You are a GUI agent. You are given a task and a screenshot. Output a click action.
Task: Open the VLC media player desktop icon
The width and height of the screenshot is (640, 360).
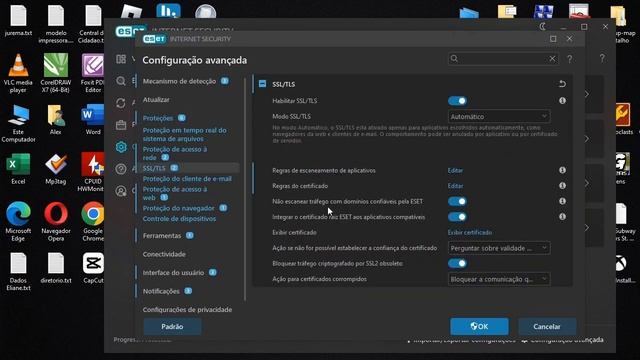tap(18, 73)
